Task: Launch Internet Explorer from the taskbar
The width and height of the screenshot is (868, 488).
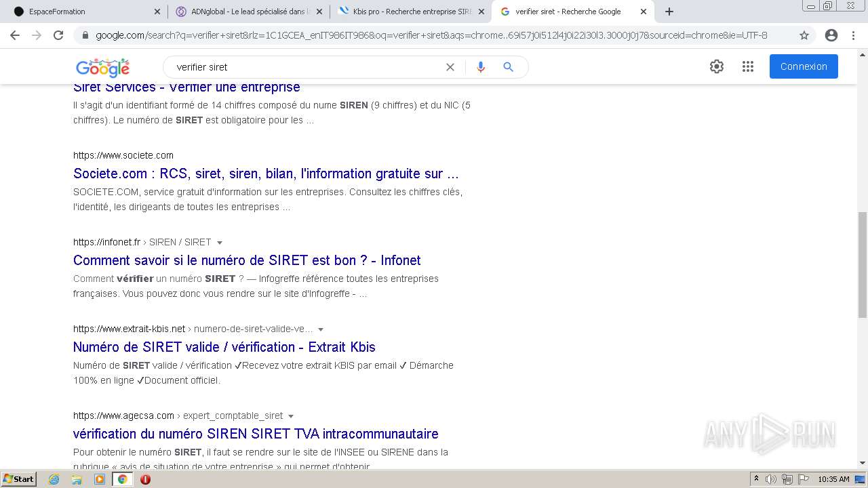Action: click(x=54, y=479)
